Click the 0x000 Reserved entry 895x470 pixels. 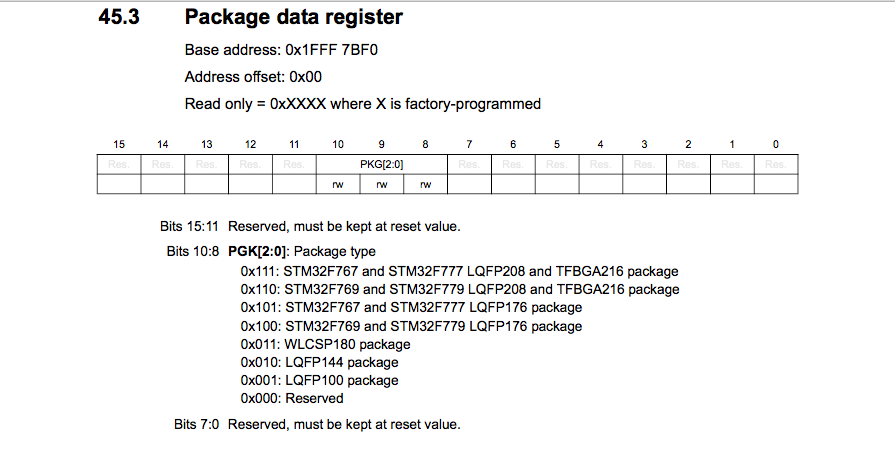pyautogui.click(x=292, y=398)
